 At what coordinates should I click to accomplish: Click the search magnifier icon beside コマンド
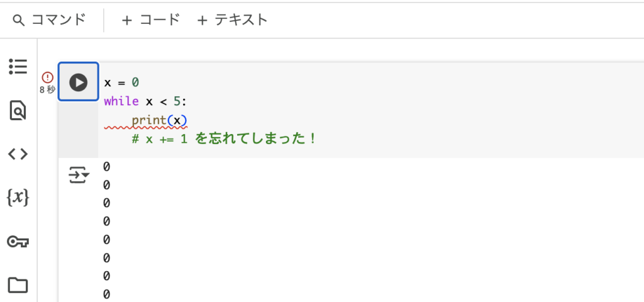pos(19,20)
